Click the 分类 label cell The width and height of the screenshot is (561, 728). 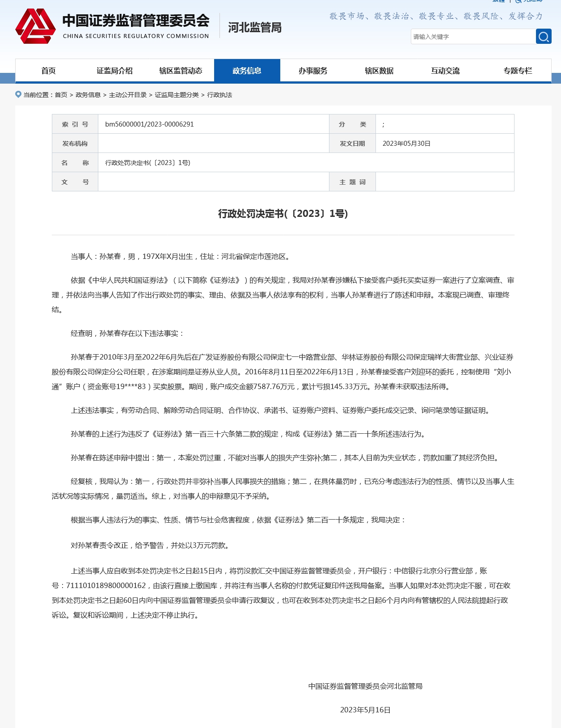click(x=352, y=124)
